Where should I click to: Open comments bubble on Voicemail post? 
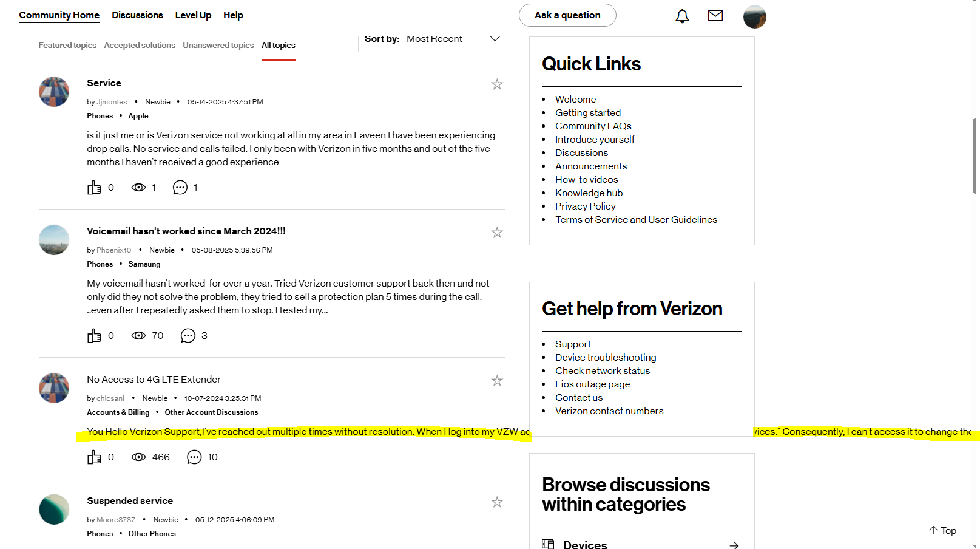[x=188, y=335]
